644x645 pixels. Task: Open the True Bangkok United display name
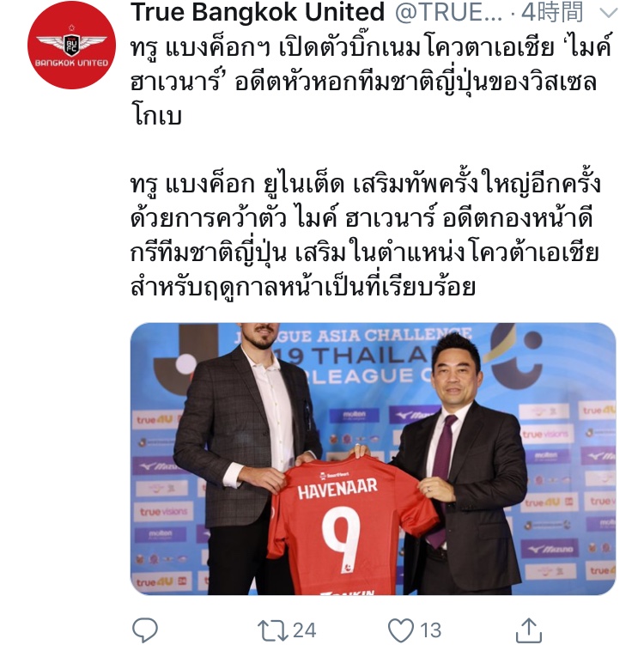[258, 12]
